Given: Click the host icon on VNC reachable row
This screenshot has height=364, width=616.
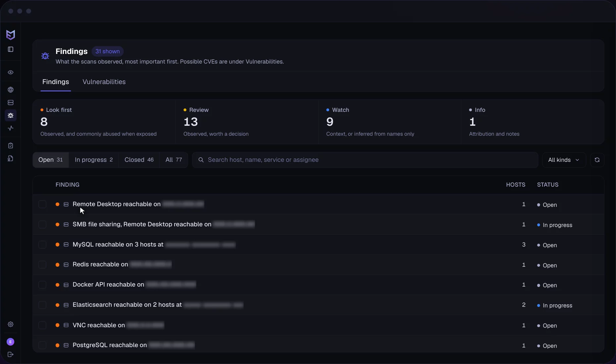Looking at the screenshot, I should tap(66, 325).
